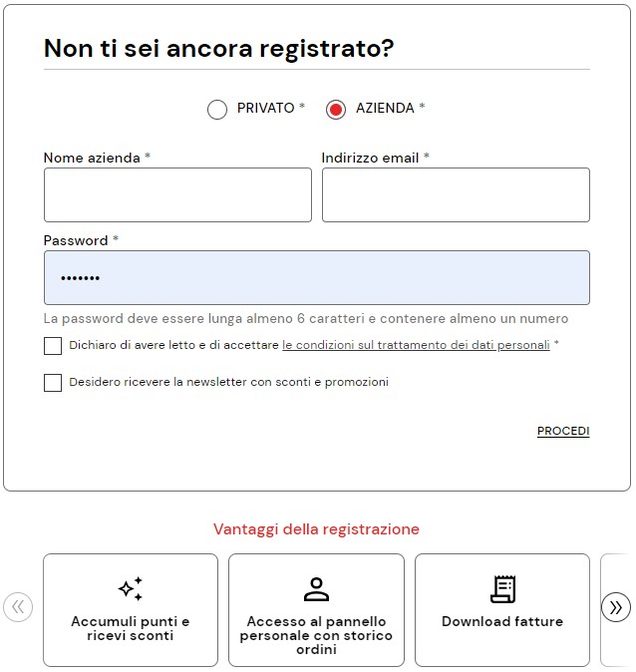Image resolution: width=636 pixels, height=672 pixels.
Task: Select the Accesso al pannello personale card
Action: [x=316, y=610]
